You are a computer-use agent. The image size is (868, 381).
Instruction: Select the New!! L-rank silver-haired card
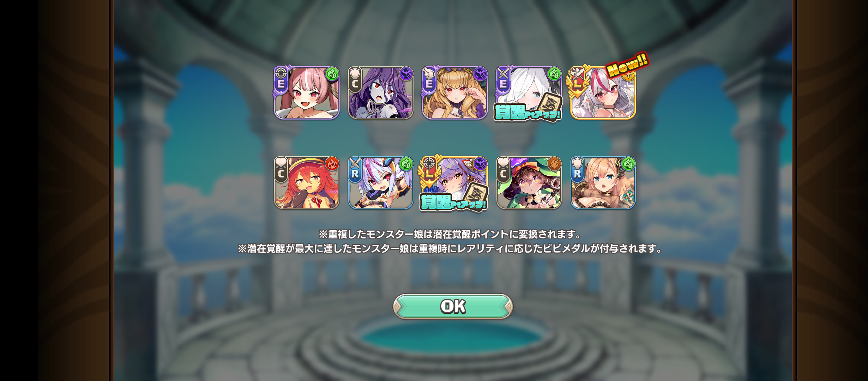[x=603, y=92]
